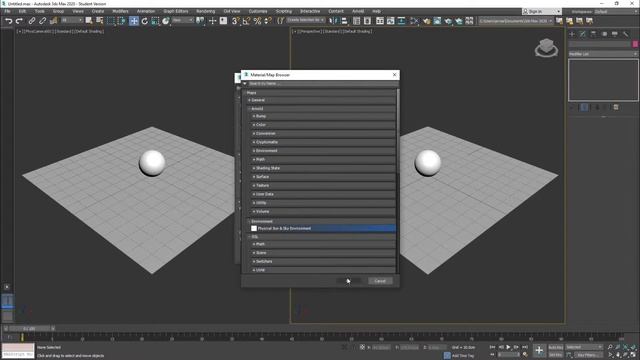This screenshot has width=640, height=360.
Task: Open the Create Selection Set dropdown
Action: [x=306, y=20]
